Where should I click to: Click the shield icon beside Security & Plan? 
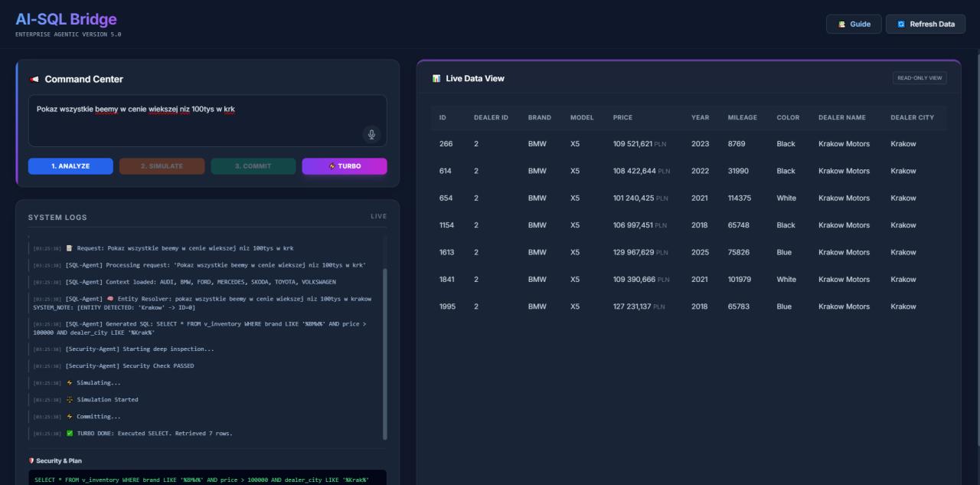pos(31,461)
